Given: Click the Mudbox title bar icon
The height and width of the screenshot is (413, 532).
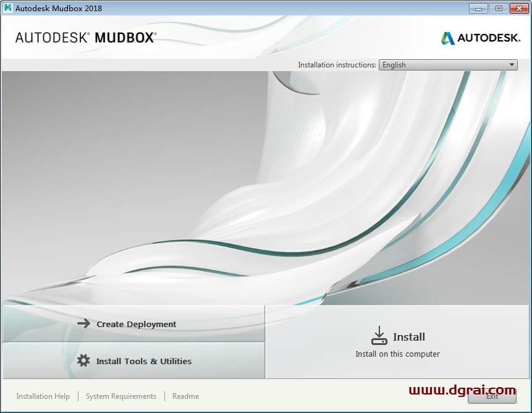Looking at the screenshot, I should tap(8, 7).
